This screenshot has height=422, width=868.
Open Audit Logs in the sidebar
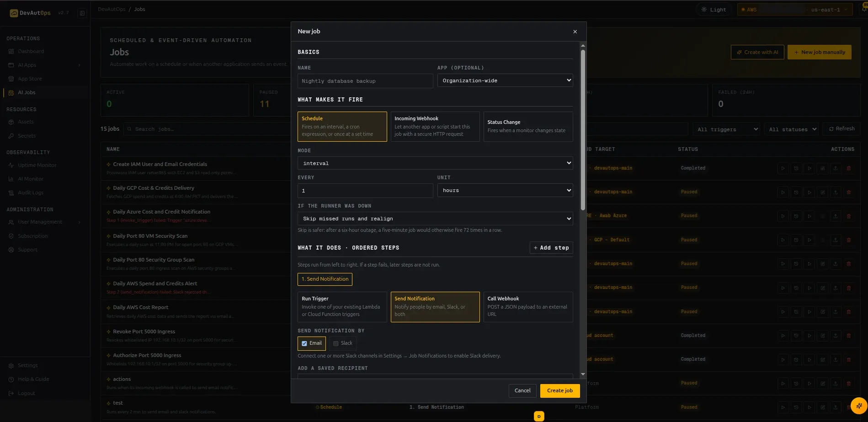click(31, 192)
